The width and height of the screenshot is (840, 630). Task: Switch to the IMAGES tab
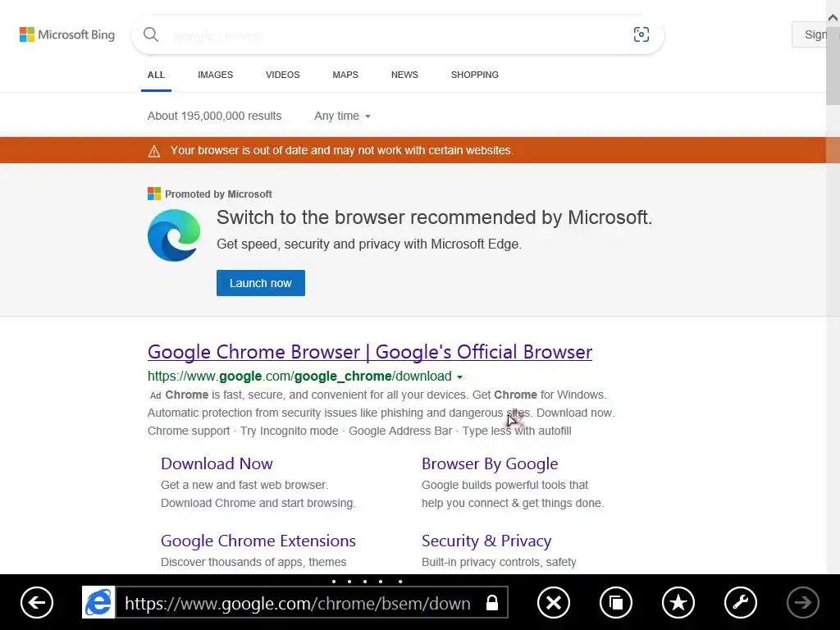[216, 75]
